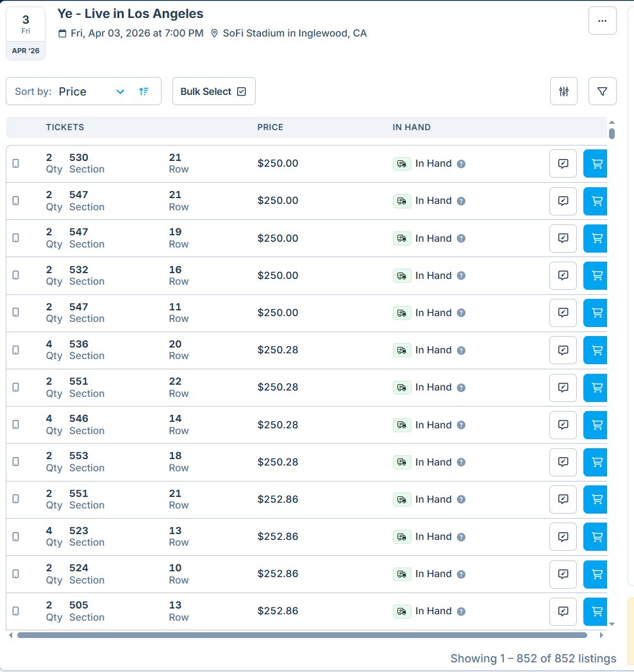Add Section 551 Row 21 to cart
Image resolution: width=634 pixels, height=672 pixels.
coord(595,500)
